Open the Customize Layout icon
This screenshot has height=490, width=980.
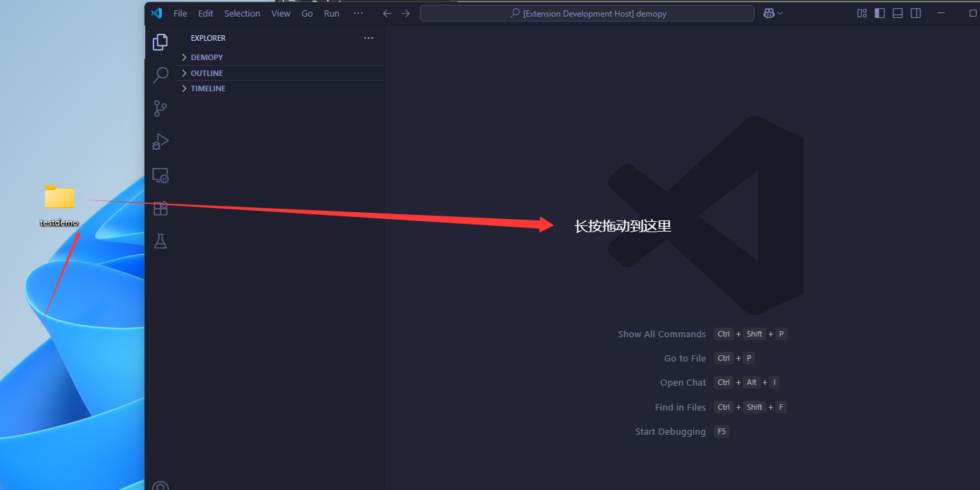click(862, 13)
